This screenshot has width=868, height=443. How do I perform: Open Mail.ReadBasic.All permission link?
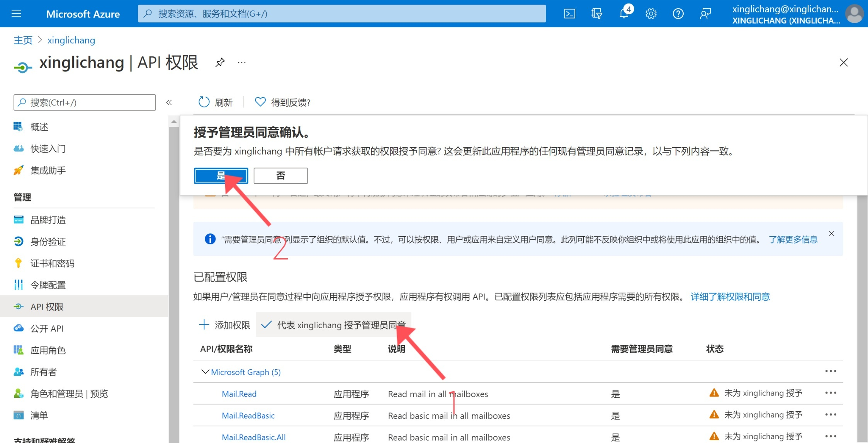tap(254, 437)
